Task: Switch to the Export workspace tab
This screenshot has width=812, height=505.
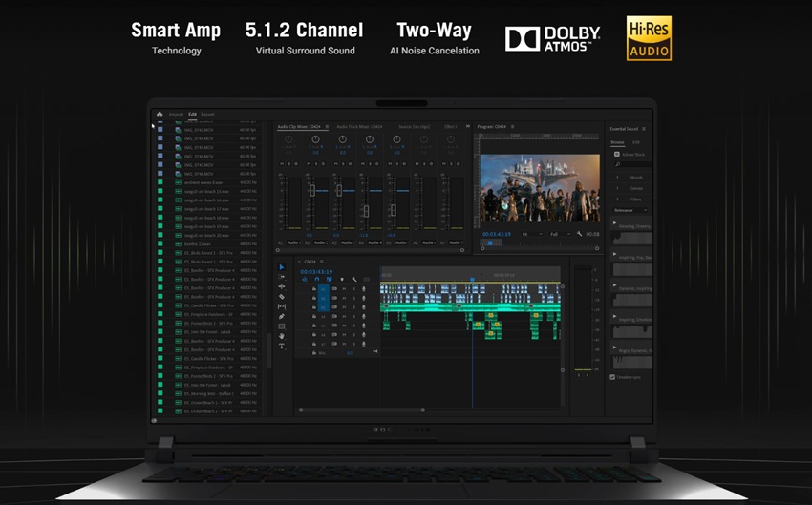Action: click(207, 115)
